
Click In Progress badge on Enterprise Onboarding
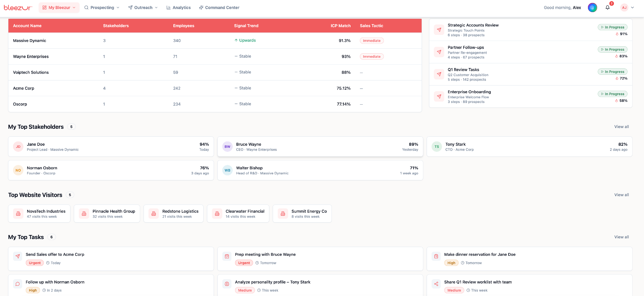pos(612,94)
